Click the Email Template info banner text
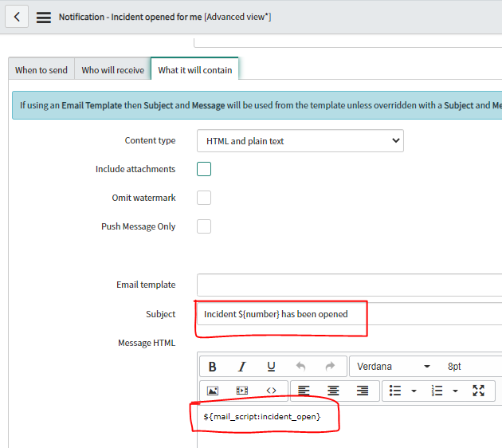The width and height of the screenshot is (502, 448). pyautogui.click(x=261, y=105)
